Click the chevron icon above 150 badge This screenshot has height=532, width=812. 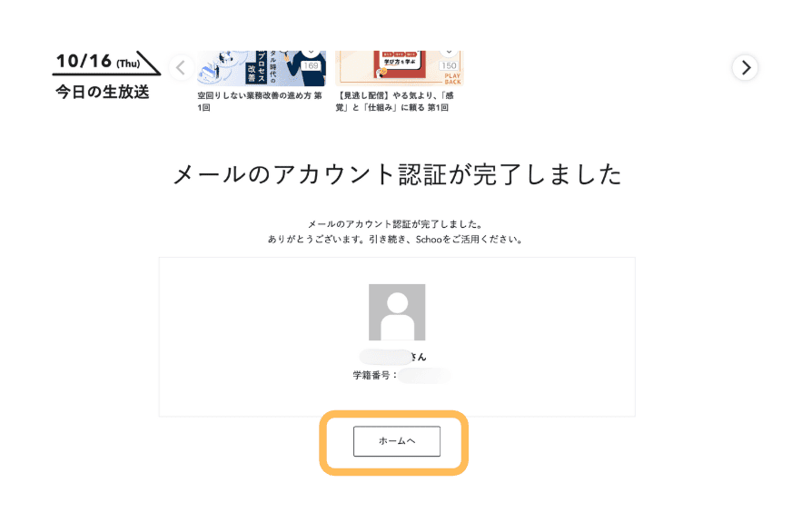449,53
